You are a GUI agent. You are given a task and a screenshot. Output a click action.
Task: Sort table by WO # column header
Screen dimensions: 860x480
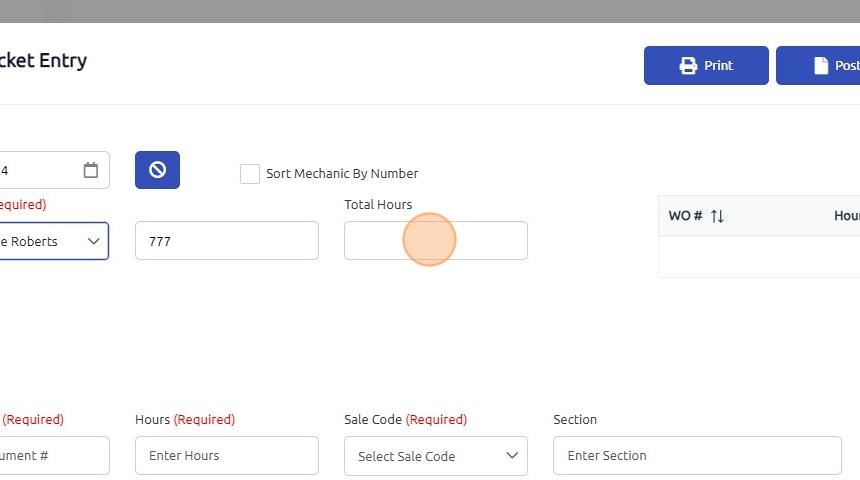pyautogui.click(x=685, y=216)
